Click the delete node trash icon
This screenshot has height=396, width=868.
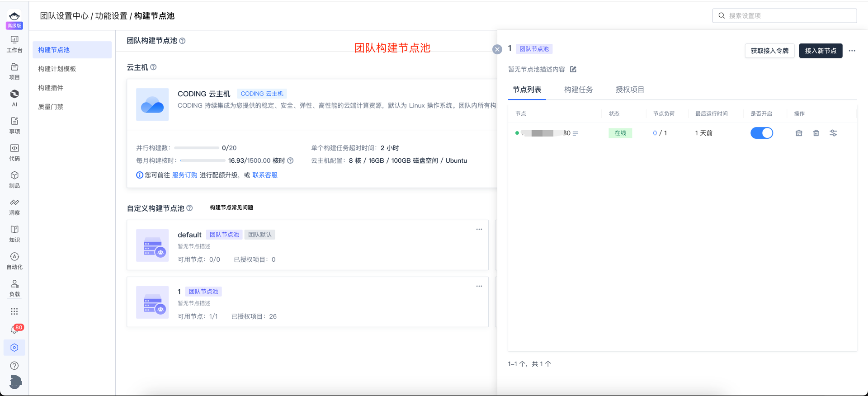pyautogui.click(x=816, y=133)
